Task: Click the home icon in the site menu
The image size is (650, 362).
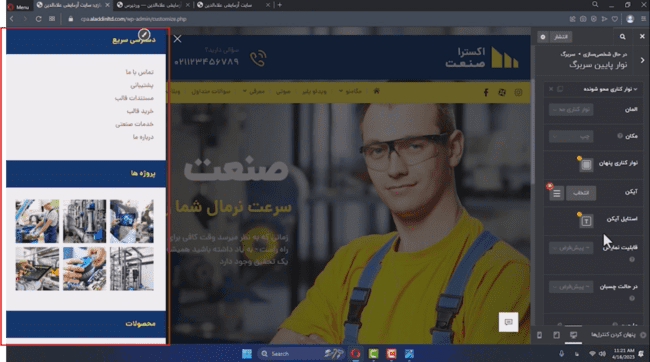Action: tap(376, 91)
